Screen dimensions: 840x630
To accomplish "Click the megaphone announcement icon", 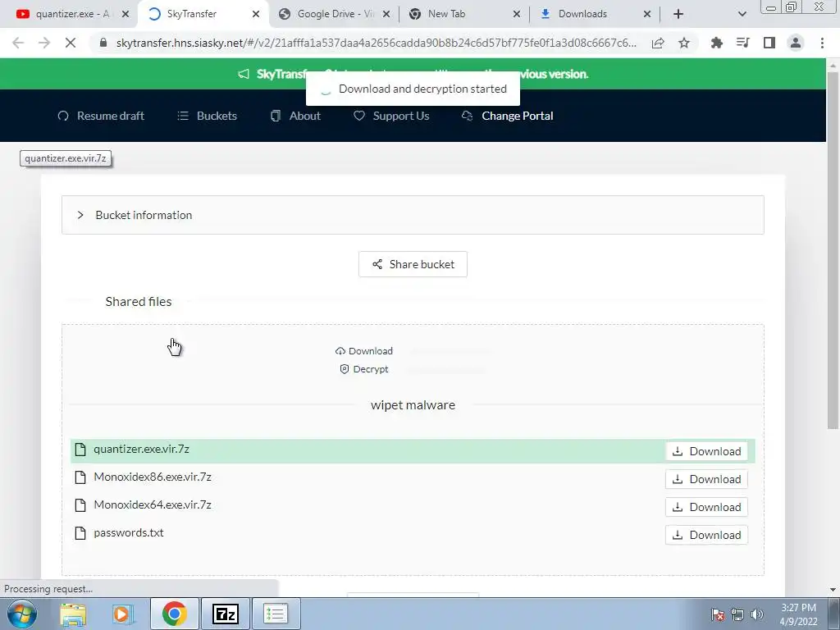I will pyautogui.click(x=244, y=74).
